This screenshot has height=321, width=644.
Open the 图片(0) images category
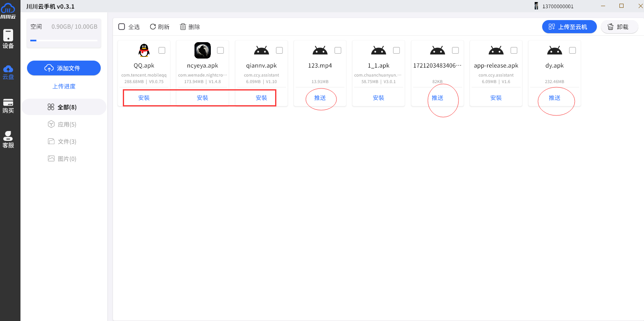[62, 159]
